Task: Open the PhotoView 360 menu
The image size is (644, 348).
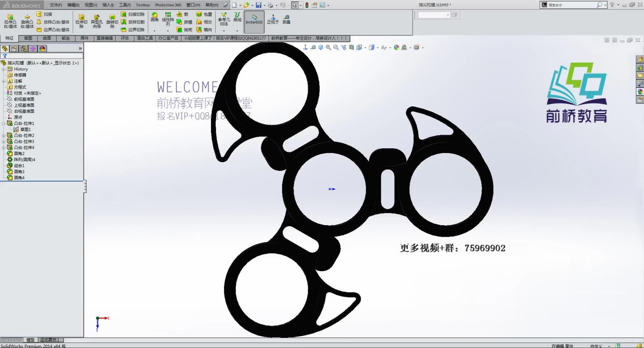Action: (168, 5)
